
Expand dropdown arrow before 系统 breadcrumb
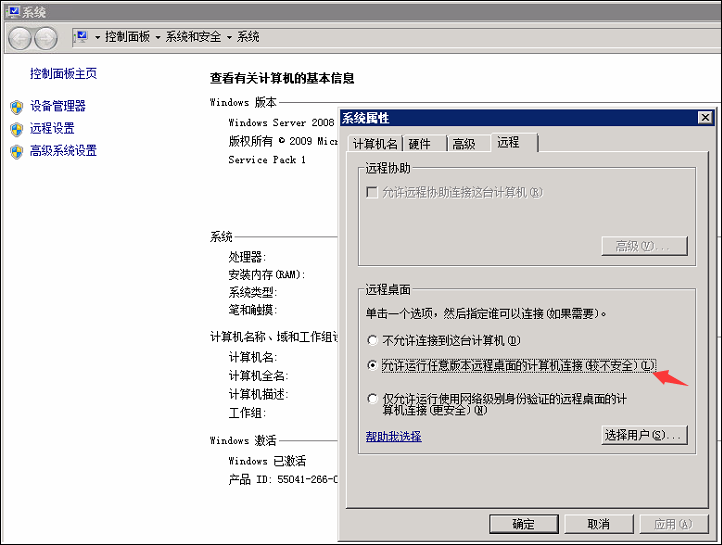coord(229,37)
